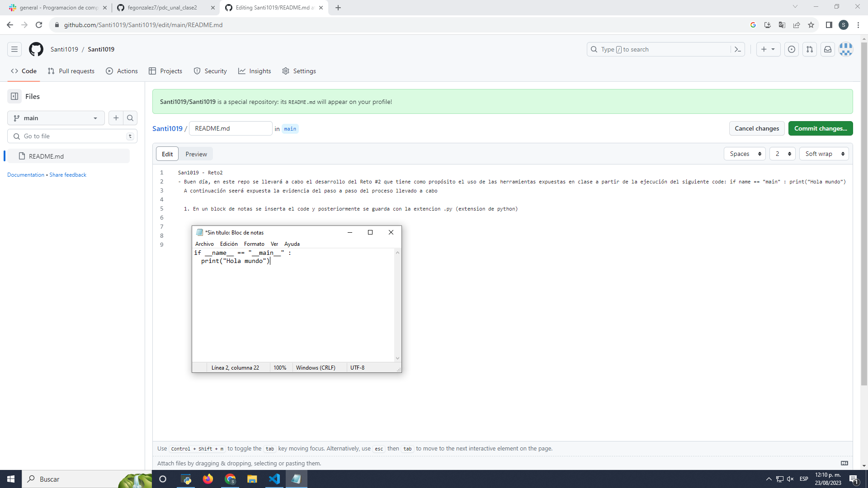
Task: Open the notifications inbox icon
Action: (828, 49)
